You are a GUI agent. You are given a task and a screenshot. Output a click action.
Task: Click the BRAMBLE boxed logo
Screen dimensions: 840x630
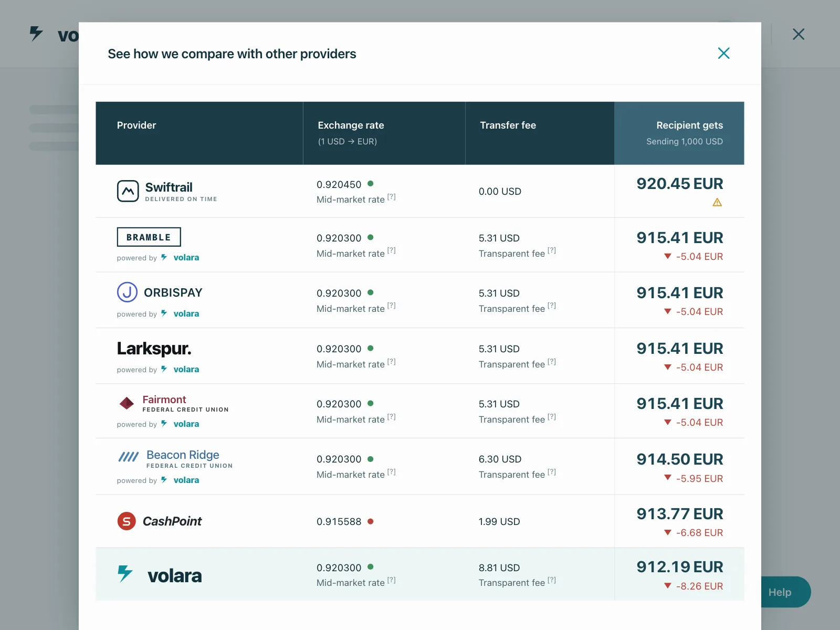click(x=149, y=237)
